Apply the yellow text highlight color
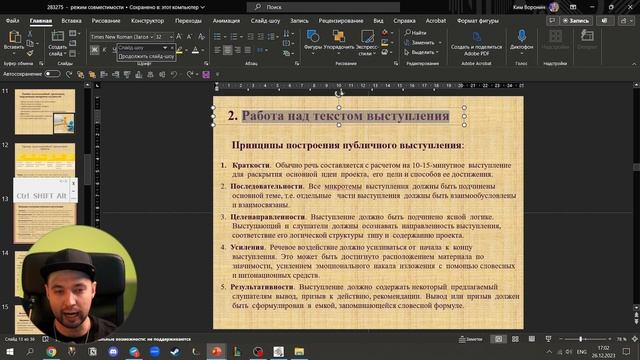Image resolution: width=640 pixels, height=360 pixels. pos(179,50)
